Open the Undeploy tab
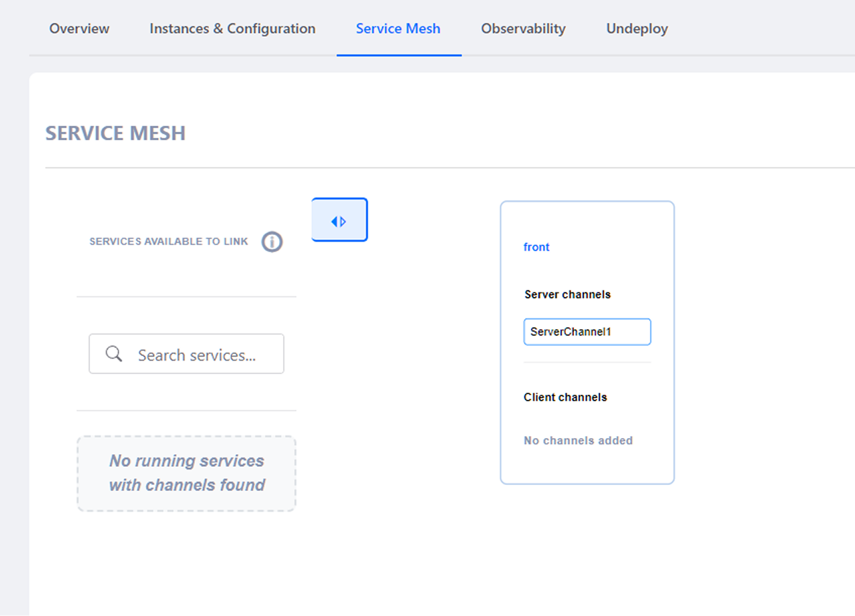This screenshot has width=855, height=616. [x=637, y=29]
